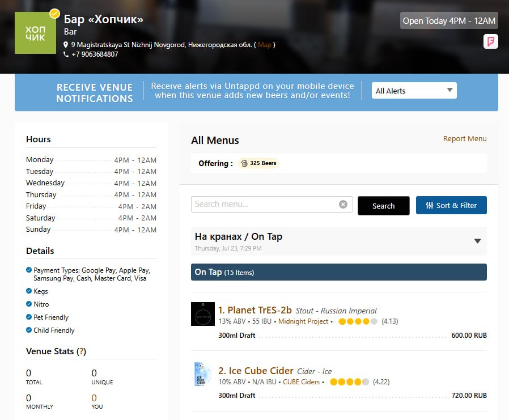
Task: Click the Monday hours row
Action: point(91,160)
